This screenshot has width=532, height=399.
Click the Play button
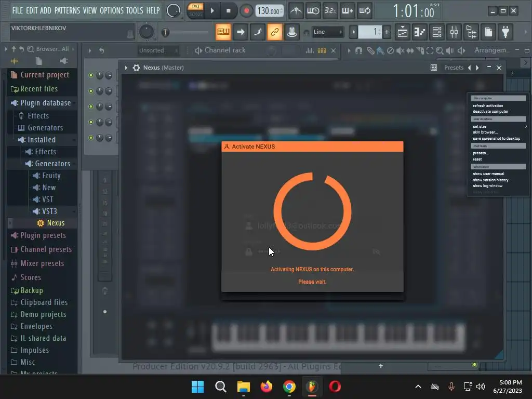tap(212, 11)
